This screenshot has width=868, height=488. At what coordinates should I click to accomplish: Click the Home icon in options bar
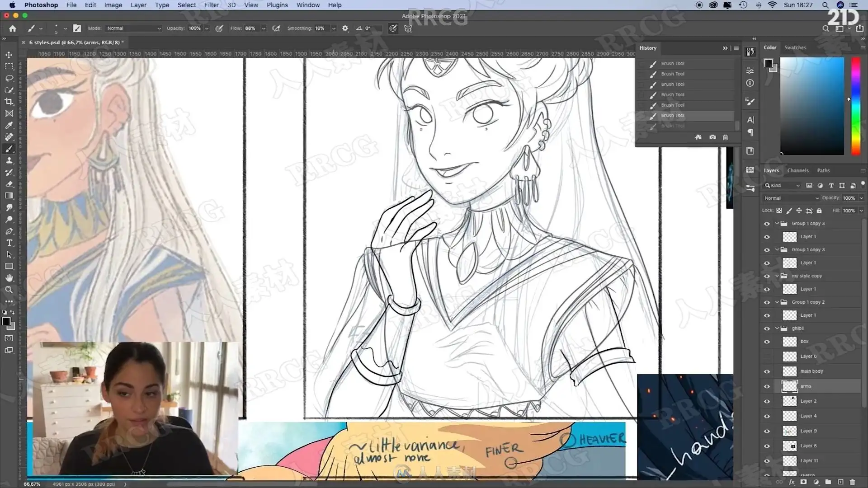click(x=13, y=28)
